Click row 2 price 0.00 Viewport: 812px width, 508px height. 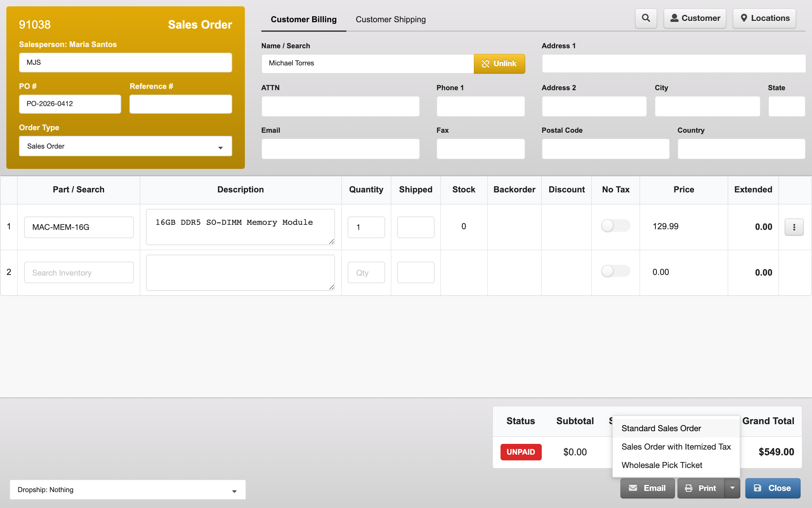pos(660,272)
